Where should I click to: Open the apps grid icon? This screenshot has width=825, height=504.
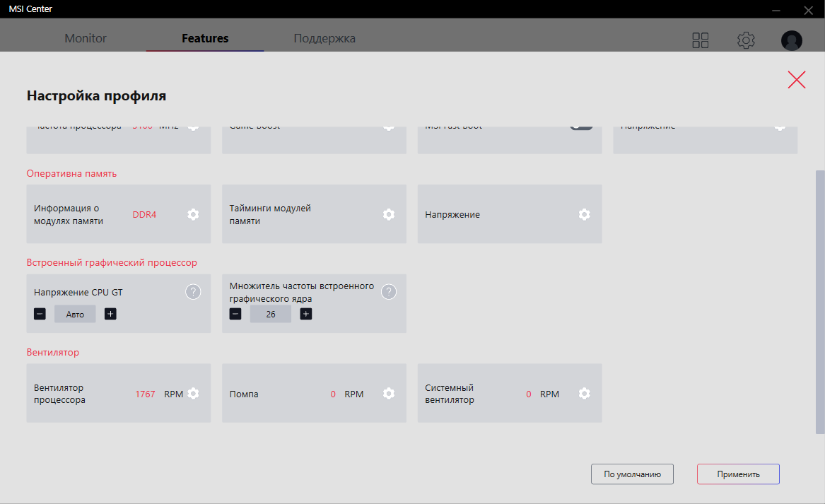coord(700,40)
